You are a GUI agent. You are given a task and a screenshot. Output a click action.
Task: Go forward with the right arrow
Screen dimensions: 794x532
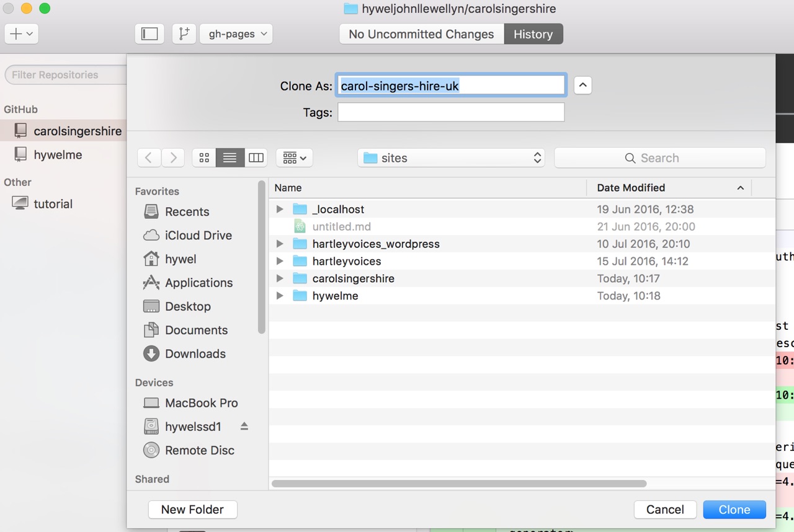pos(173,157)
